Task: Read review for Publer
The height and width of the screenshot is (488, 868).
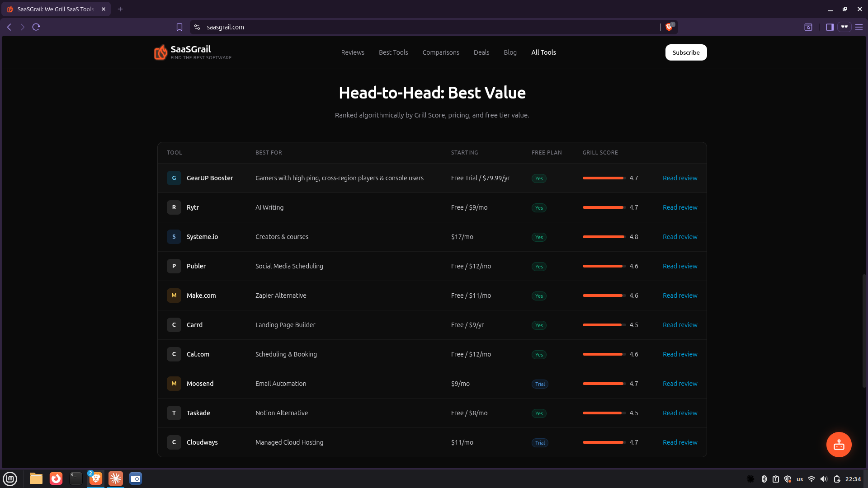Action: pos(680,266)
